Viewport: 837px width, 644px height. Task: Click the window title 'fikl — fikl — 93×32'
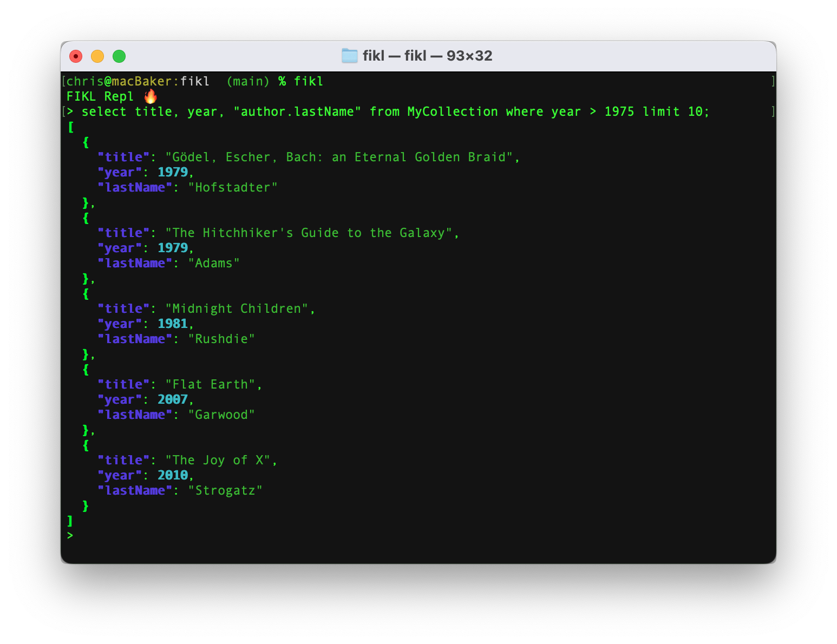click(x=428, y=56)
